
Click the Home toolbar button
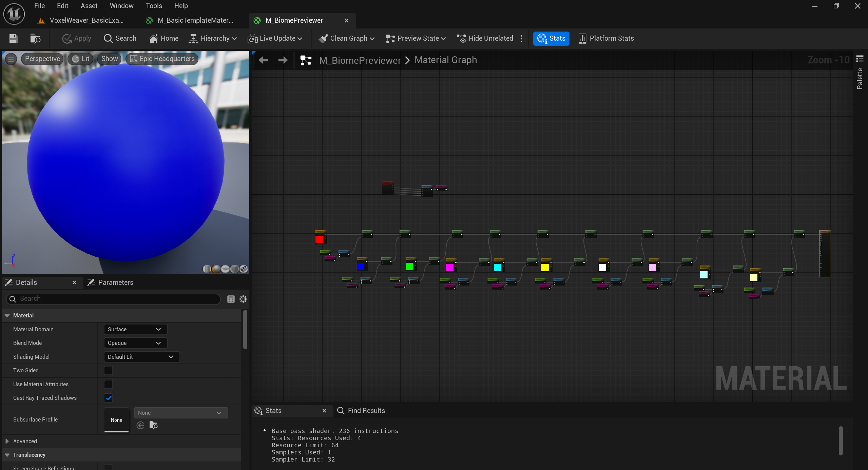click(164, 38)
